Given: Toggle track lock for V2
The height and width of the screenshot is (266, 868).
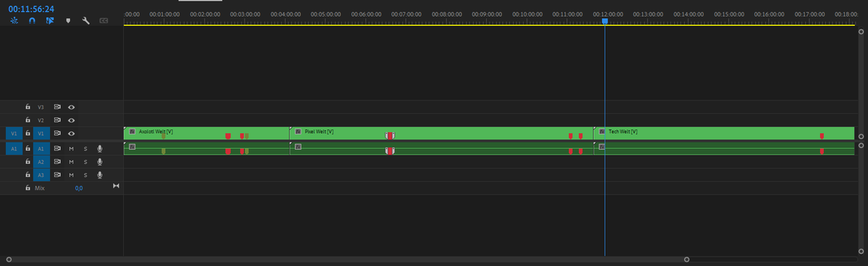Looking at the screenshot, I should 27,120.
